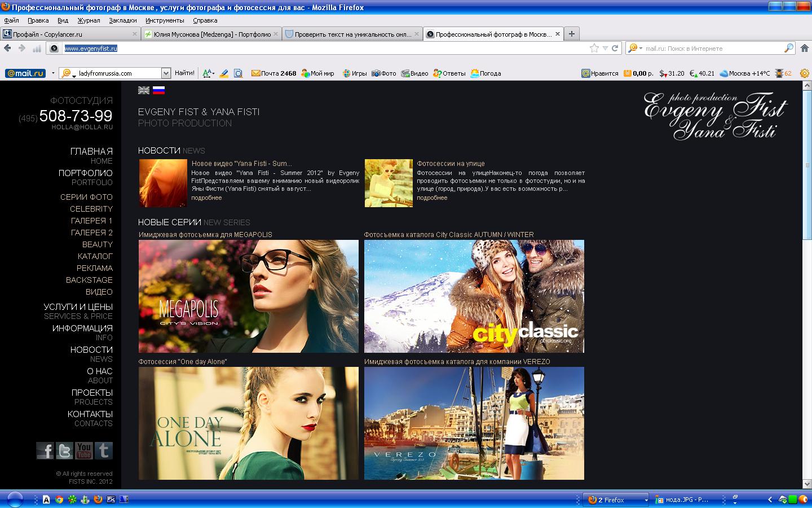Open the Правка menu
The width and height of the screenshot is (812, 508).
(x=38, y=20)
